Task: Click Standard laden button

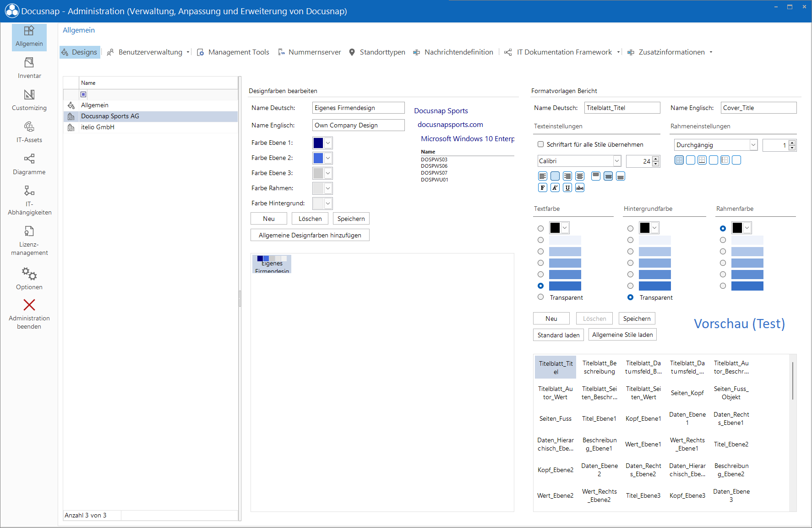Action: coord(559,335)
